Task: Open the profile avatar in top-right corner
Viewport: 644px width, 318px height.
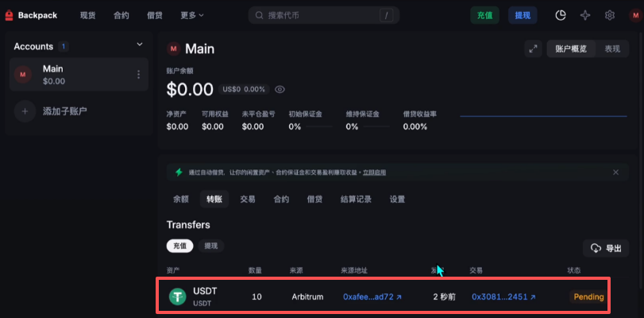Action: click(636, 16)
